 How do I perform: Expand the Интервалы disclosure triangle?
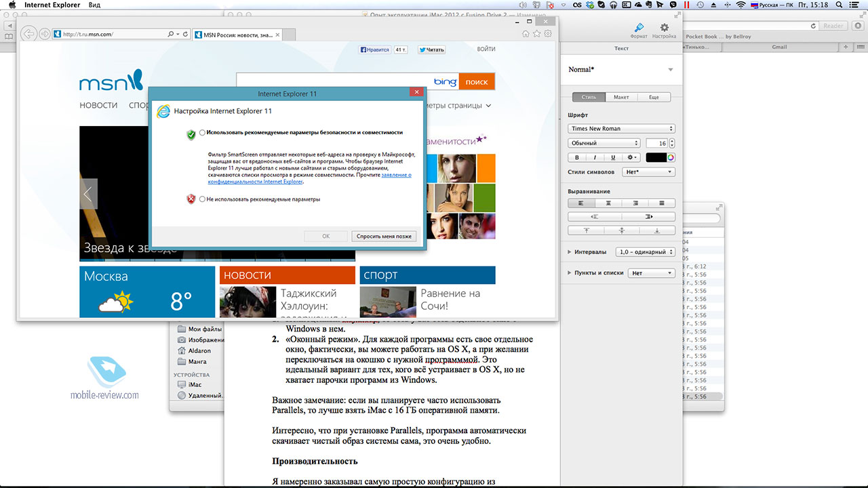[570, 252]
